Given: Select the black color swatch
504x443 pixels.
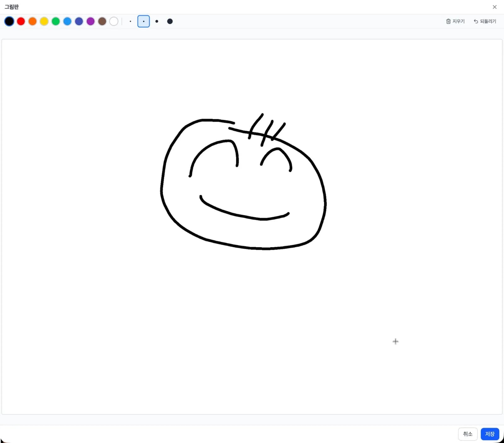Looking at the screenshot, I should (9, 21).
